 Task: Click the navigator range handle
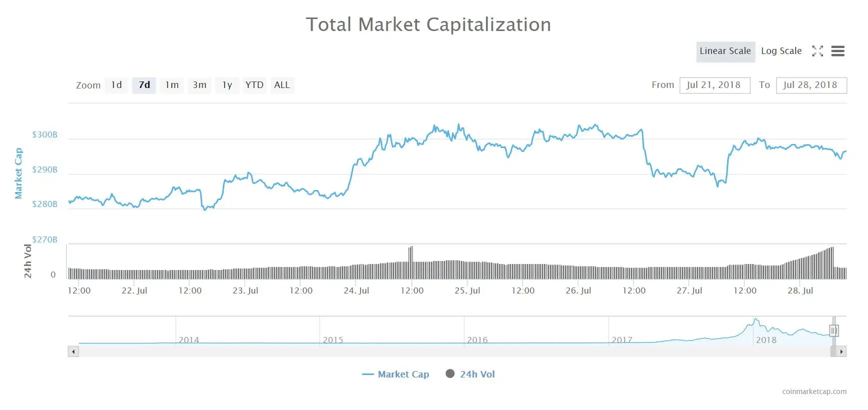coord(834,330)
